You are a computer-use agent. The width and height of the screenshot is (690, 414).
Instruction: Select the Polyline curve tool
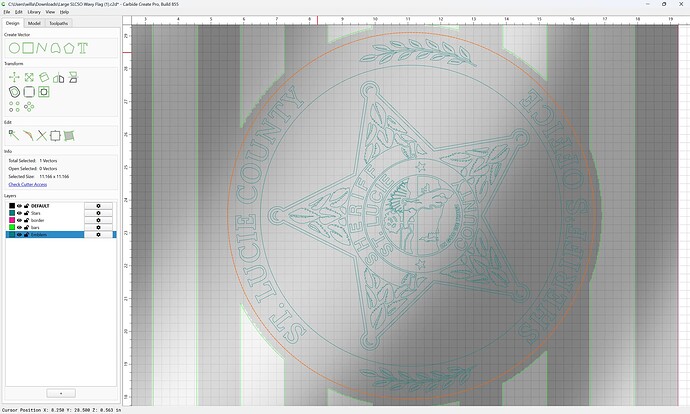(42, 48)
